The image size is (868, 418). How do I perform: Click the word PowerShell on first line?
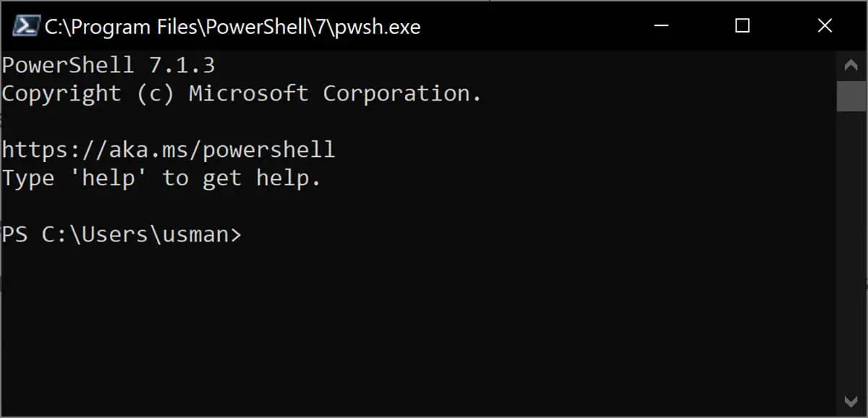point(68,65)
